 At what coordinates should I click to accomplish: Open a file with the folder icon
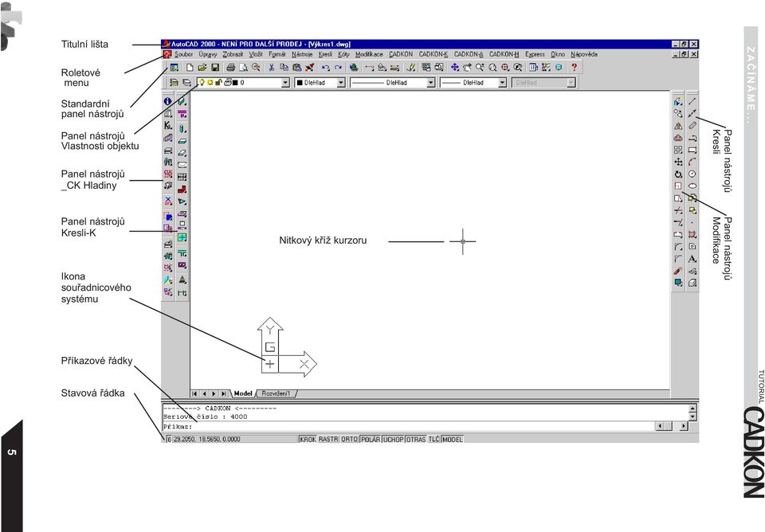[202, 68]
